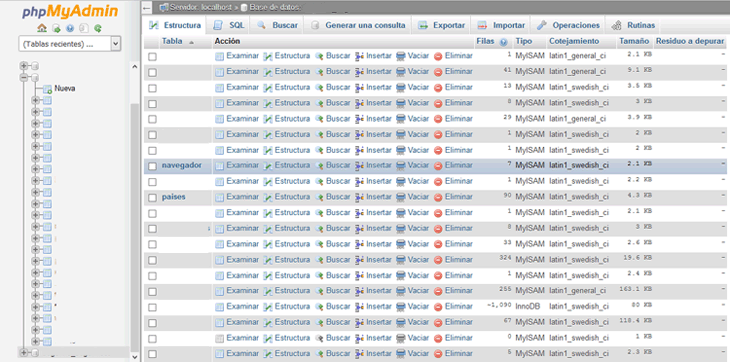
Task: Open the Tablas recientes dropdown
Action: pyautogui.click(x=70, y=44)
